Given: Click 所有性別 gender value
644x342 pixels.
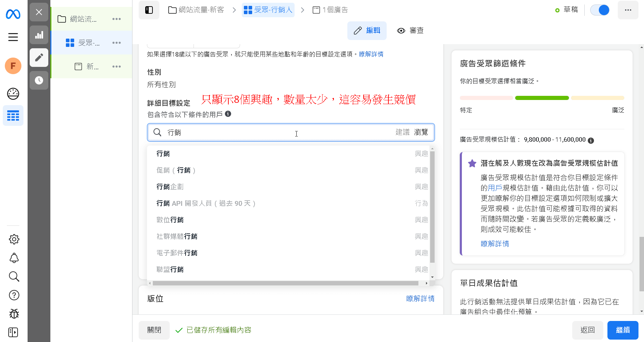Looking at the screenshot, I should click(x=161, y=84).
